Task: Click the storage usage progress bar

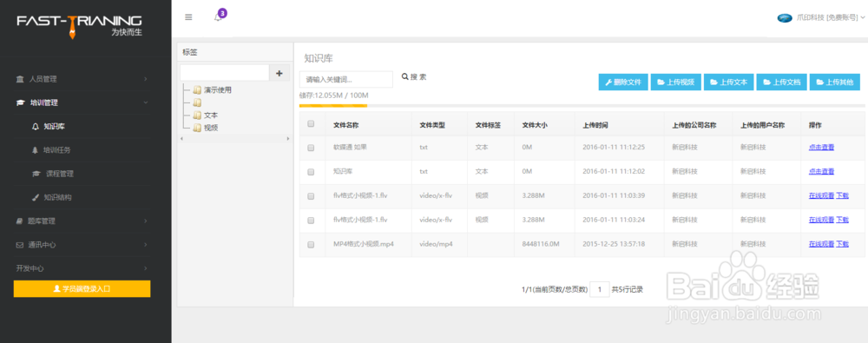Action: pyautogui.click(x=582, y=105)
